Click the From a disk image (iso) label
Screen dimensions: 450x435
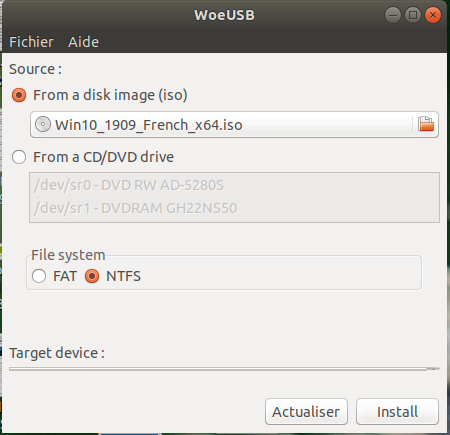110,95
